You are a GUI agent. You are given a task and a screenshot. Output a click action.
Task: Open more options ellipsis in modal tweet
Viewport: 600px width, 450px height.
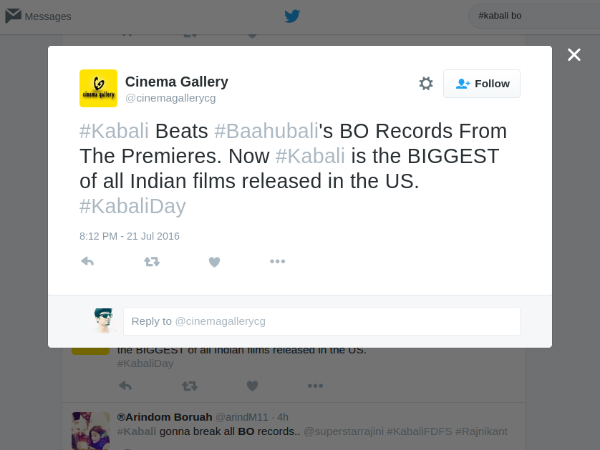[277, 262]
